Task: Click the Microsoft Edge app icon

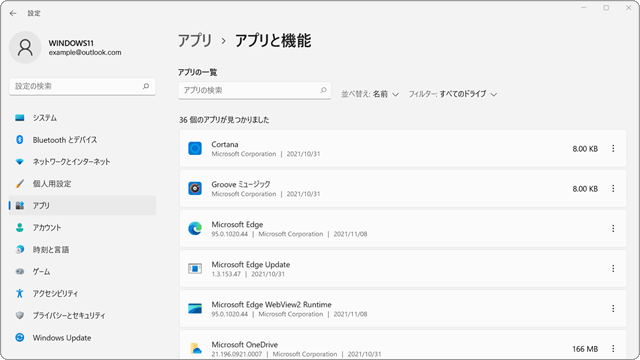Action: [195, 229]
